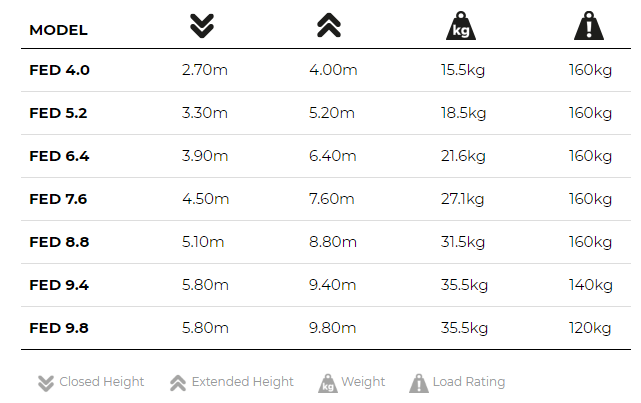Image resolution: width=641 pixels, height=403 pixels.
Task: Select the FED 9.4 model row label
Action: 59,285
